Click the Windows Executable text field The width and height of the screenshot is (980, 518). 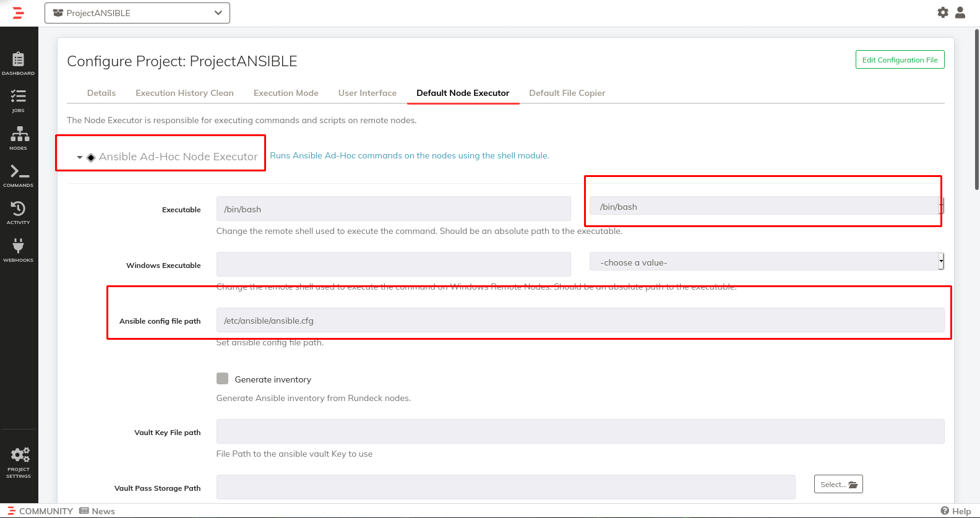tap(393, 264)
